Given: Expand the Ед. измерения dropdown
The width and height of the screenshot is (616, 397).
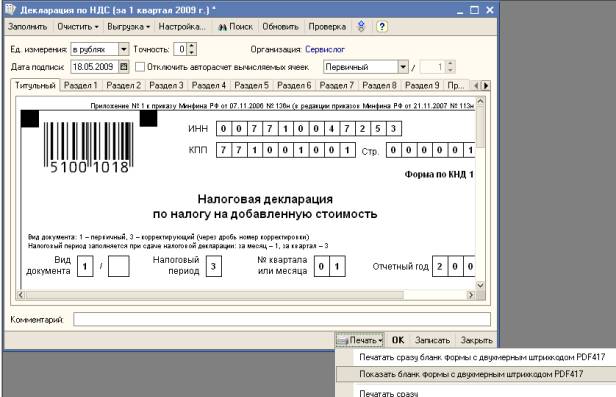Looking at the screenshot, I should pyautogui.click(x=123, y=49).
